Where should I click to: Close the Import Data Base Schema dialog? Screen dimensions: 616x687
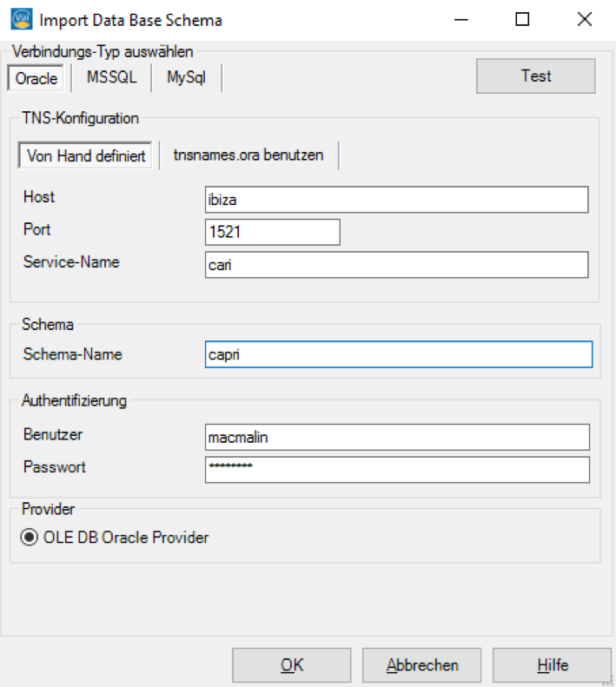585,20
